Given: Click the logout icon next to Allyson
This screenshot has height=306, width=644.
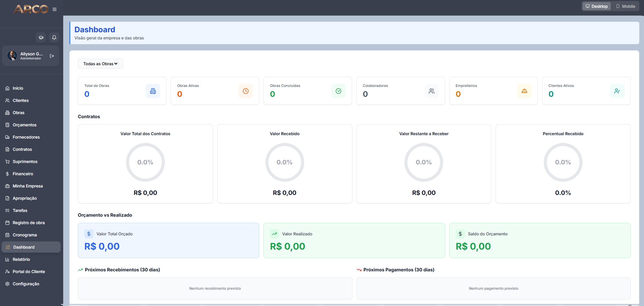Looking at the screenshot, I should [x=52, y=56].
